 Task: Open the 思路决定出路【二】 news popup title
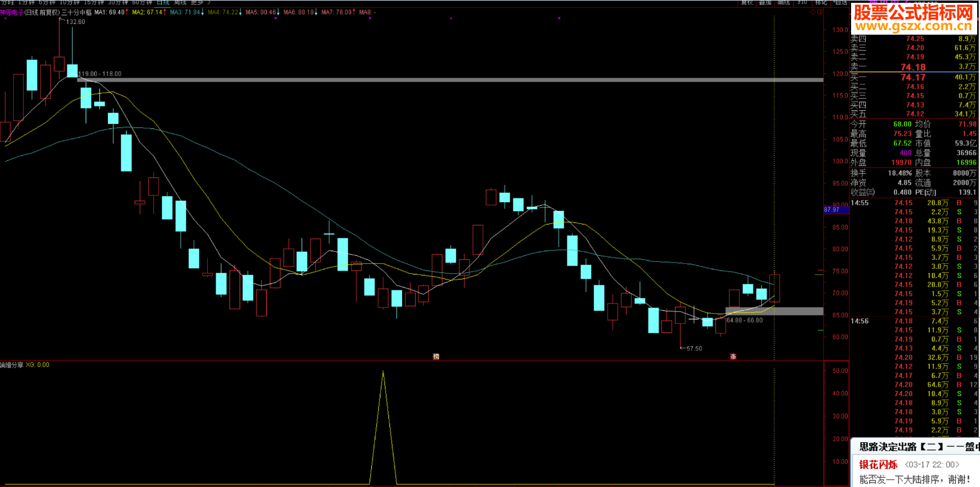(x=919, y=447)
